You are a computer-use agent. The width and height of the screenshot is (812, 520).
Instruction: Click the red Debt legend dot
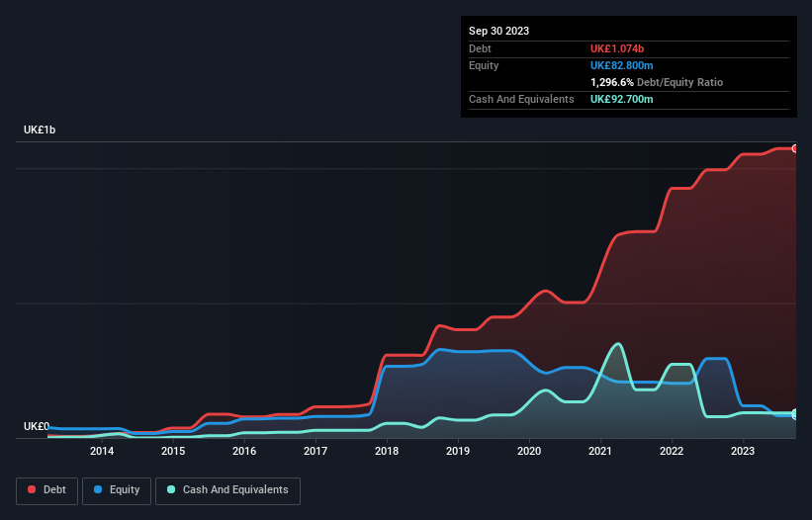click(x=32, y=489)
